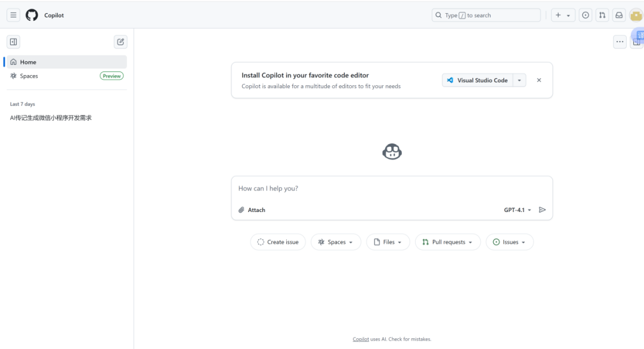Screen dimensions: 644x349
Task: Dismiss the Install Copilot banner
Action: (x=539, y=80)
